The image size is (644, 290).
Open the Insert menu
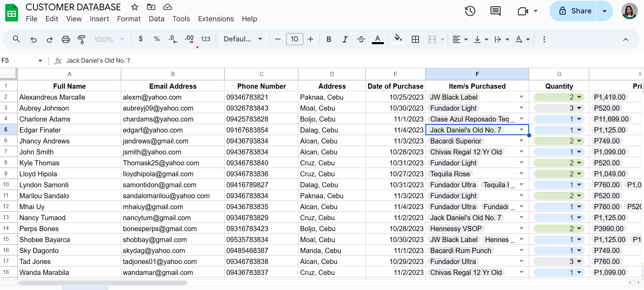(99, 19)
